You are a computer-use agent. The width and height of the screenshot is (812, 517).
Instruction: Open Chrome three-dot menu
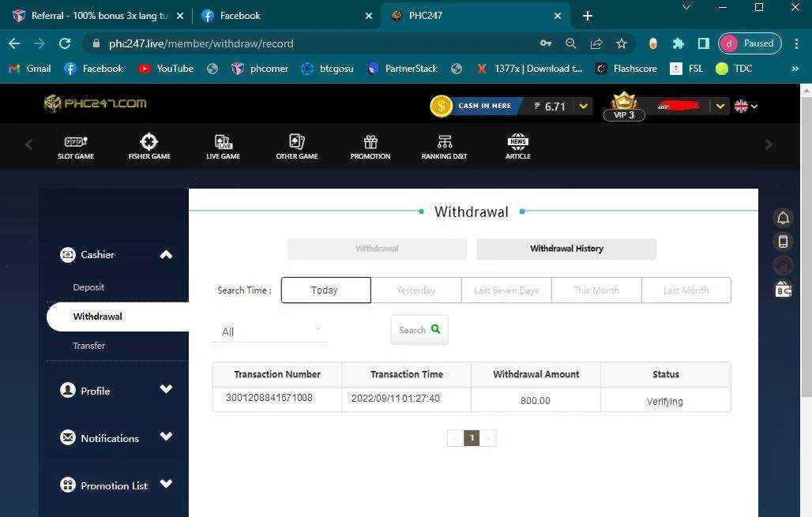[796, 43]
